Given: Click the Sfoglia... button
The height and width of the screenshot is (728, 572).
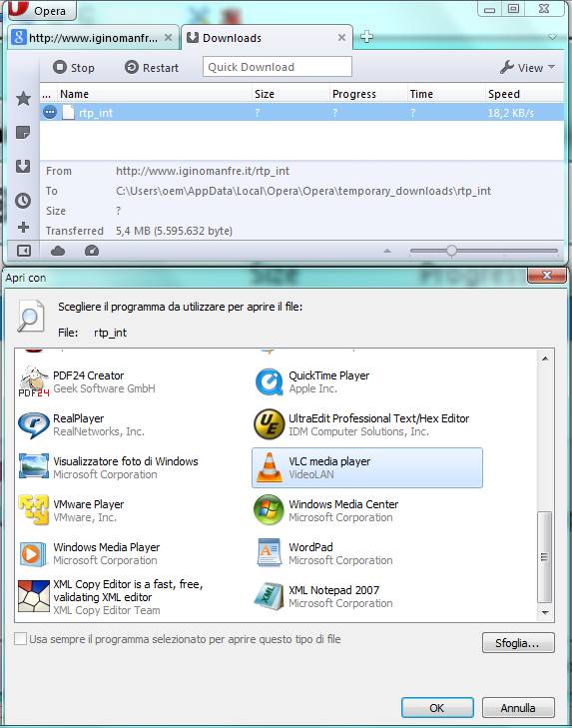Looking at the screenshot, I should [x=518, y=643].
